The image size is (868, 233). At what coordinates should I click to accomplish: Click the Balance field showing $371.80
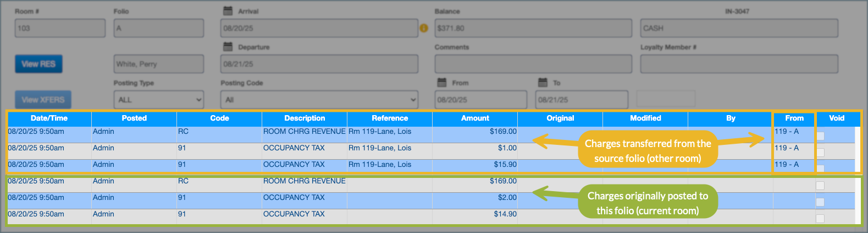click(x=533, y=28)
